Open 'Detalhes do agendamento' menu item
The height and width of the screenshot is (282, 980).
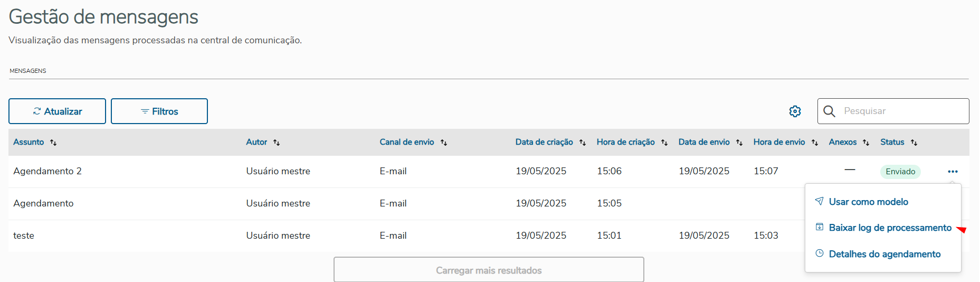pyautogui.click(x=884, y=254)
